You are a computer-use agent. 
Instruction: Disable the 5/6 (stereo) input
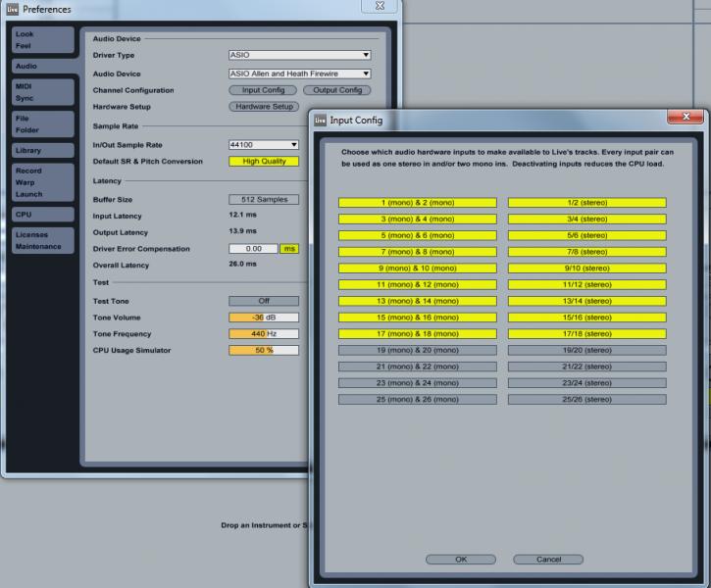pos(587,235)
